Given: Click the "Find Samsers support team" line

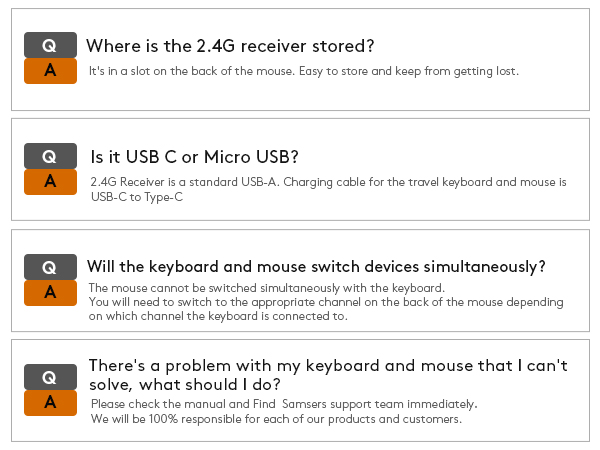Looking at the screenshot, I should [x=284, y=404].
